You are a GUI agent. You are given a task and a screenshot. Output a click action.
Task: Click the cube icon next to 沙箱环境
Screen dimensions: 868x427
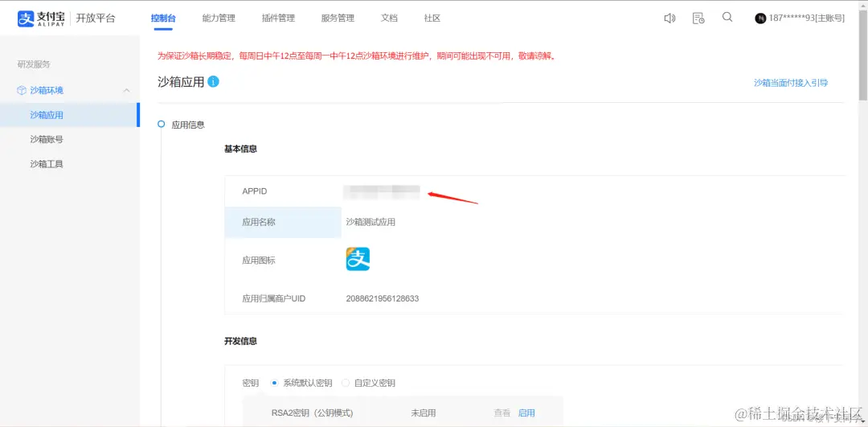click(x=22, y=90)
